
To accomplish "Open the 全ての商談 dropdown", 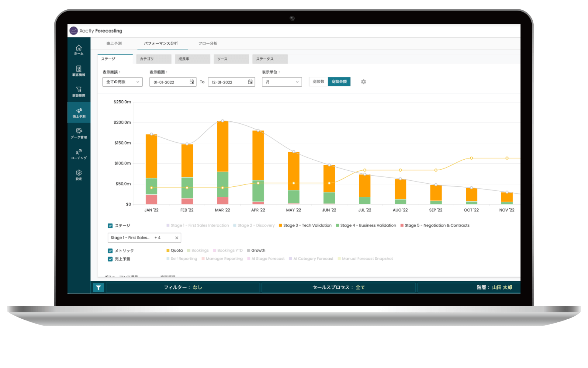I will tap(123, 82).
